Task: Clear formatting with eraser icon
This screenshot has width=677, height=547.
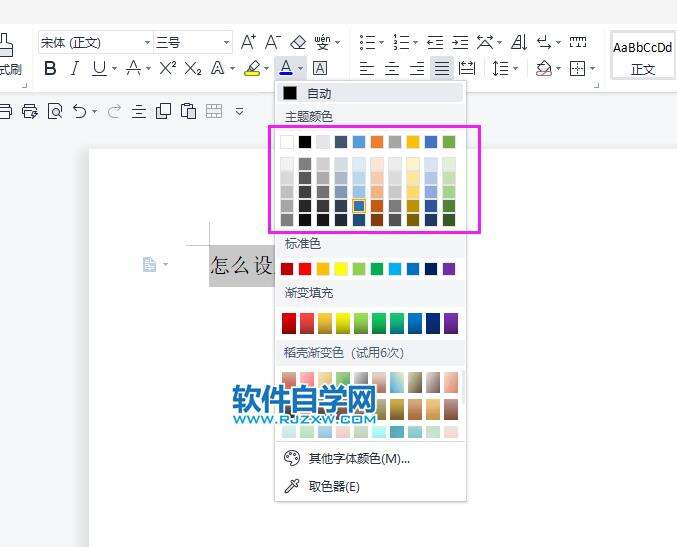Action: 298,42
